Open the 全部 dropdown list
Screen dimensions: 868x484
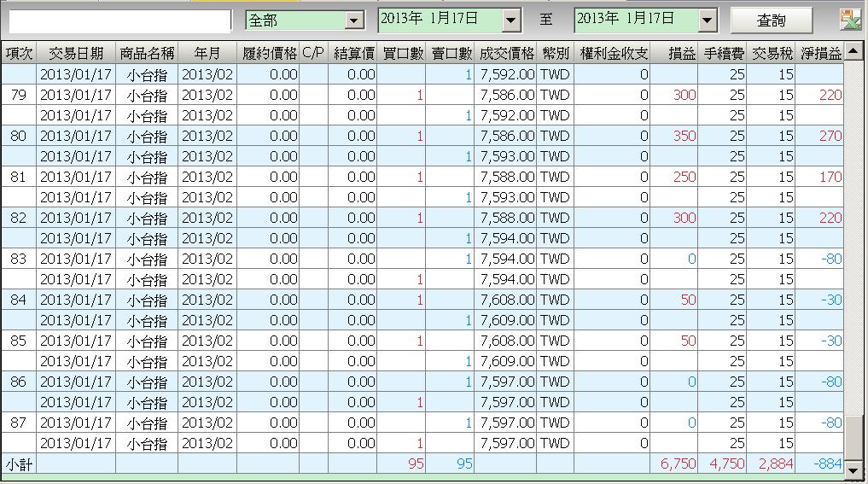tap(353, 20)
